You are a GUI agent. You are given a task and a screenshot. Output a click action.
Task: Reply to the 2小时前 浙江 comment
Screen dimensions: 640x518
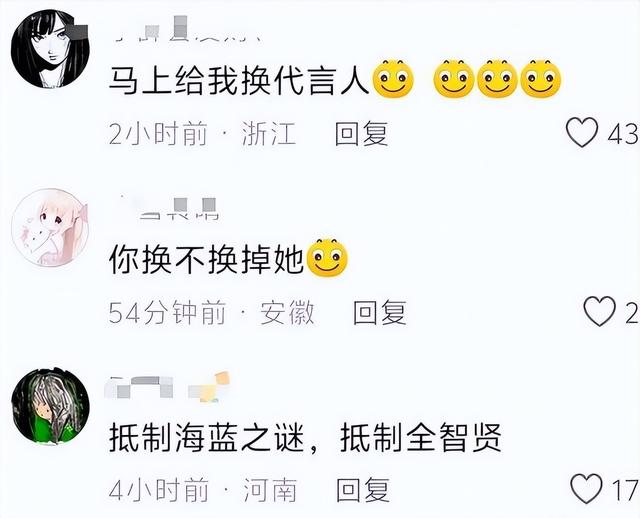pyautogui.click(x=361, y=133)
